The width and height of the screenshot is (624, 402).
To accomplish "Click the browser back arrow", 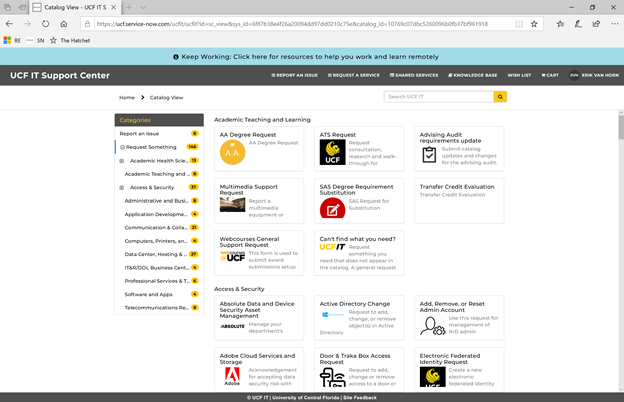I will [x=9, y=24].
